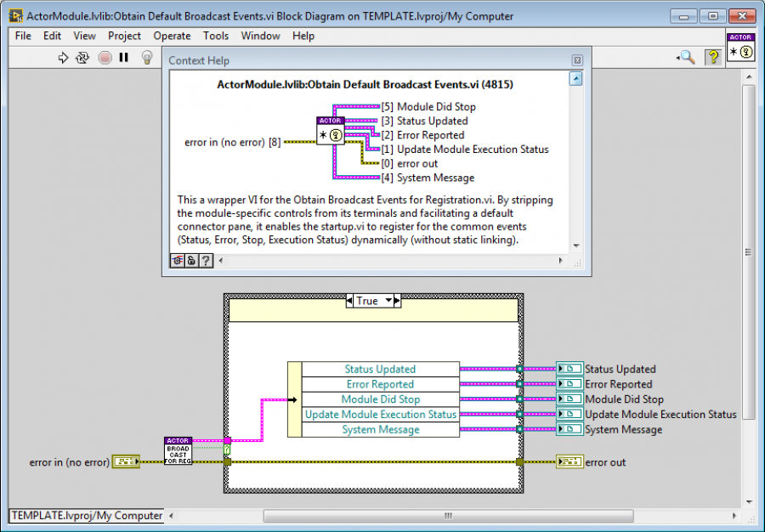
Task: Click the error out cluster terminal
Action: tap(569, 461)
